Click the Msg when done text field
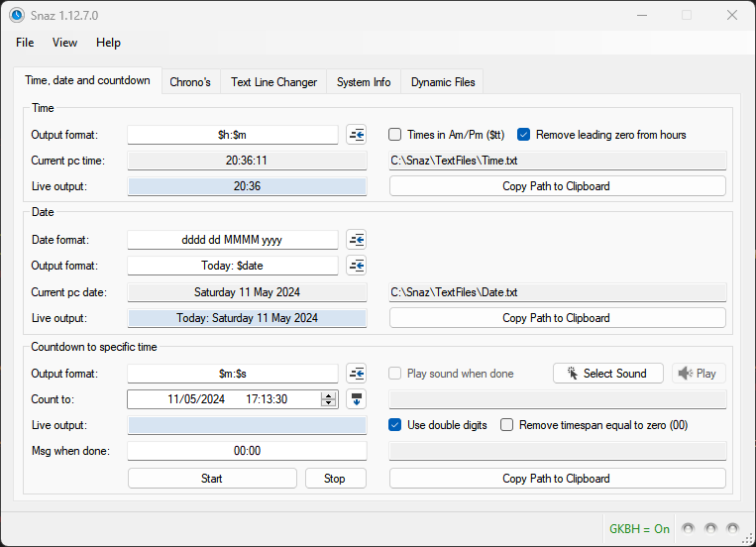The width and height of the screenshot is (756, 547). [x=247, y=451]
